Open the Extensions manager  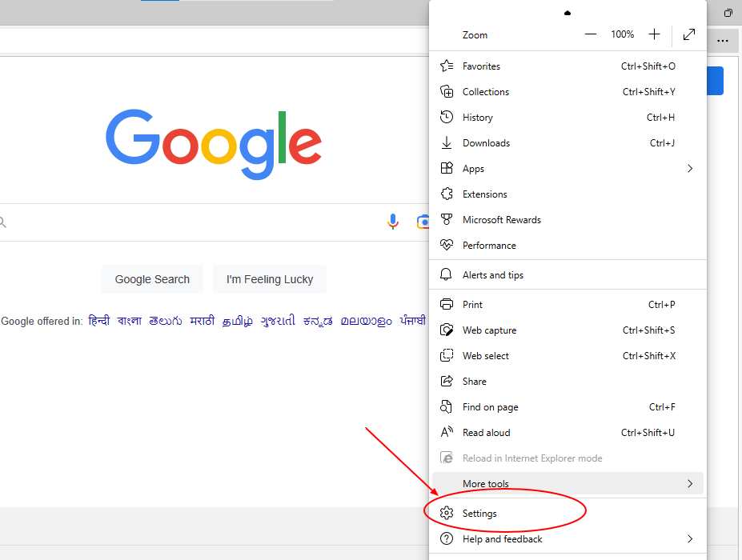click(x=485, y=194)
